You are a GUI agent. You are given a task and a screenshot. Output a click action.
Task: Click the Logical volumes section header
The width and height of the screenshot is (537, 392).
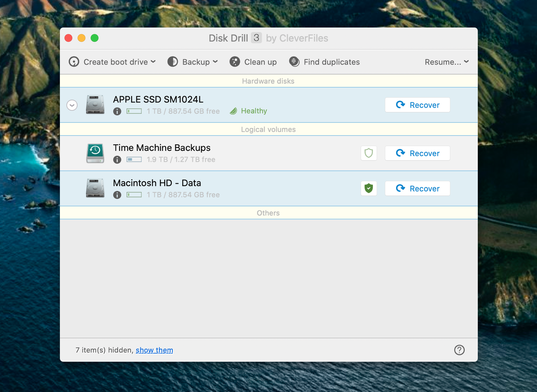click(x=268, y=130)
